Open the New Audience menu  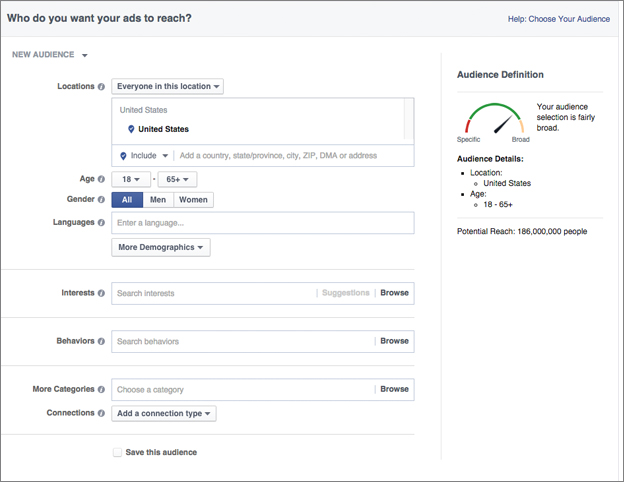50,55
